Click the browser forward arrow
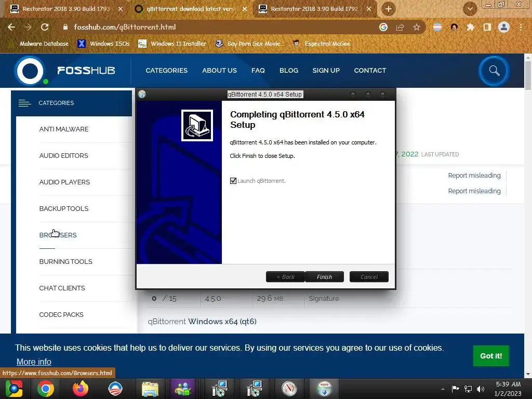Image resolution: width=532 pixels, height=399 pixels. (x=28, y=27)
